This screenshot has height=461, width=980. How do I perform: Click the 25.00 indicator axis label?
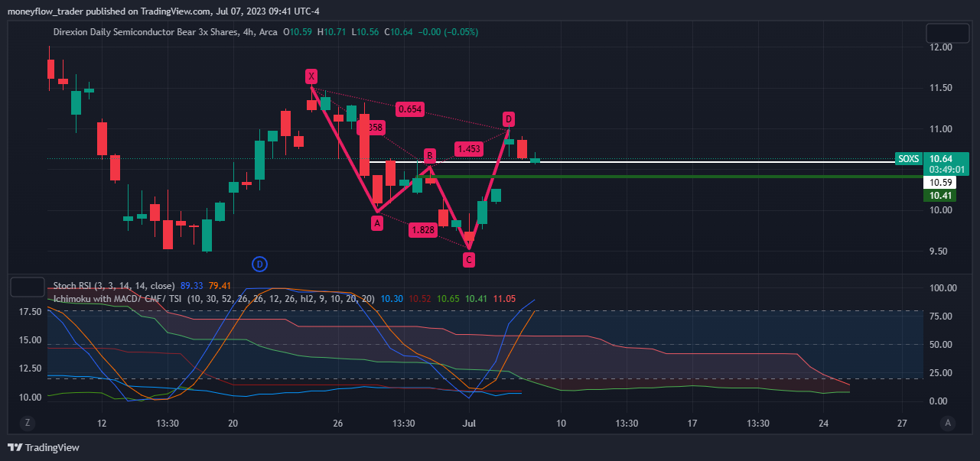[x=942, y=373]
